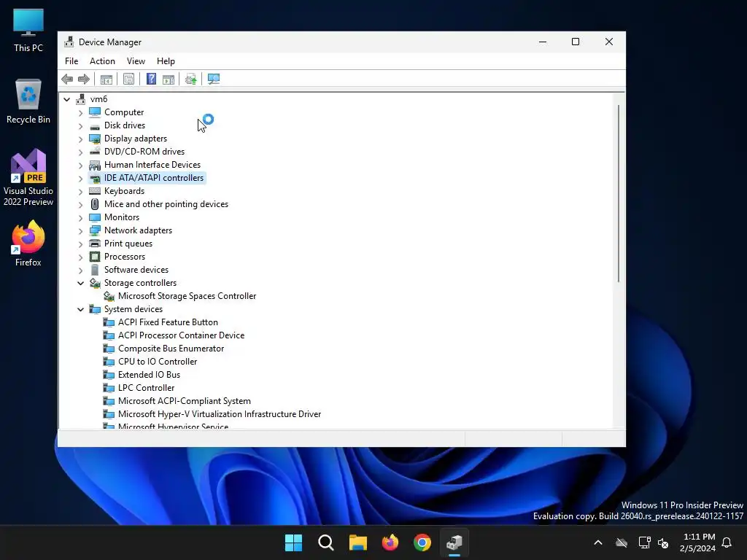This screenshot has width=747, height=560.
Task: Collapse the Storage controllers category
Action: [80, 283]
